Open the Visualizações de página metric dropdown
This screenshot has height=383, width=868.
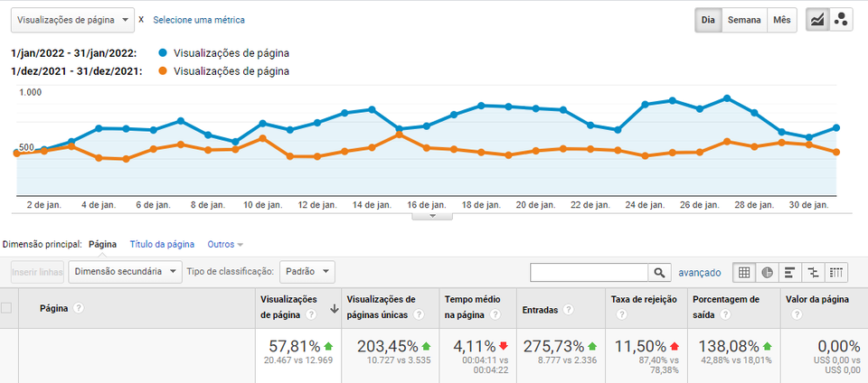(x=72, y=20)
